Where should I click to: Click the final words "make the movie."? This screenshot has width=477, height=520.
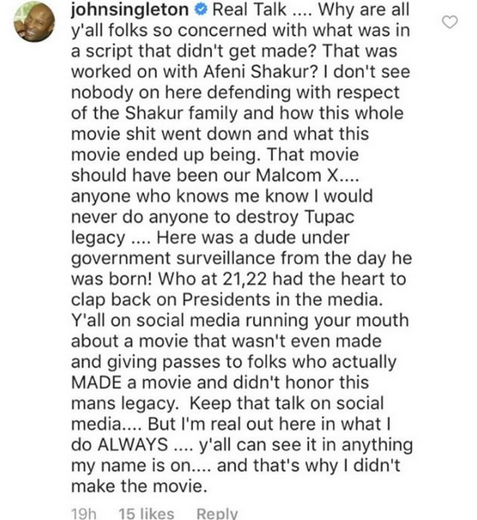click(139, 486)
